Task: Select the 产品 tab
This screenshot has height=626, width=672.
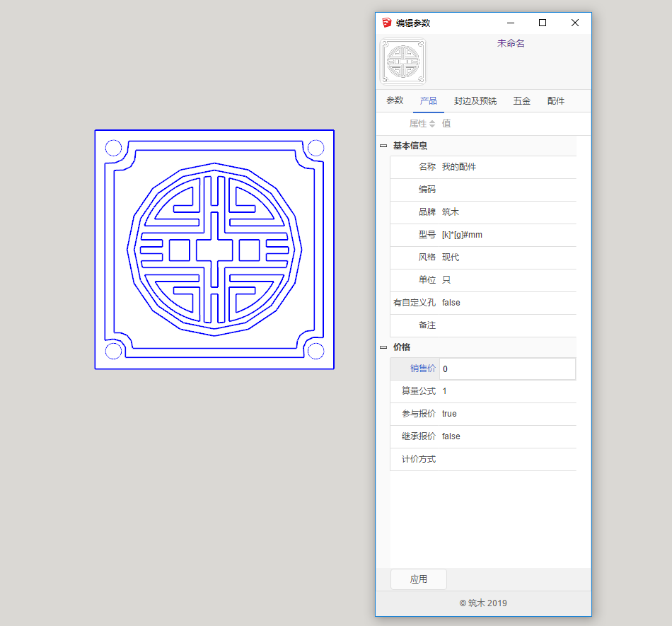Action: click(x=428, y=101)
